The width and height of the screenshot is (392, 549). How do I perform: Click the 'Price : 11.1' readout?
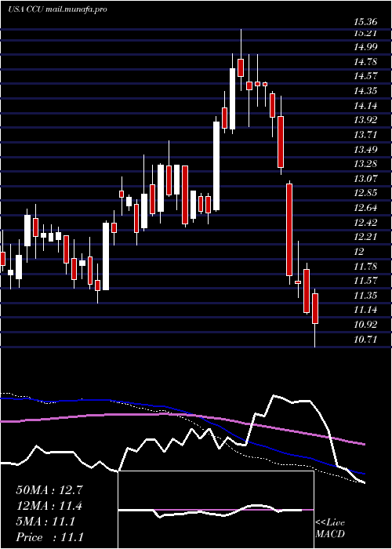click(49, 537)
